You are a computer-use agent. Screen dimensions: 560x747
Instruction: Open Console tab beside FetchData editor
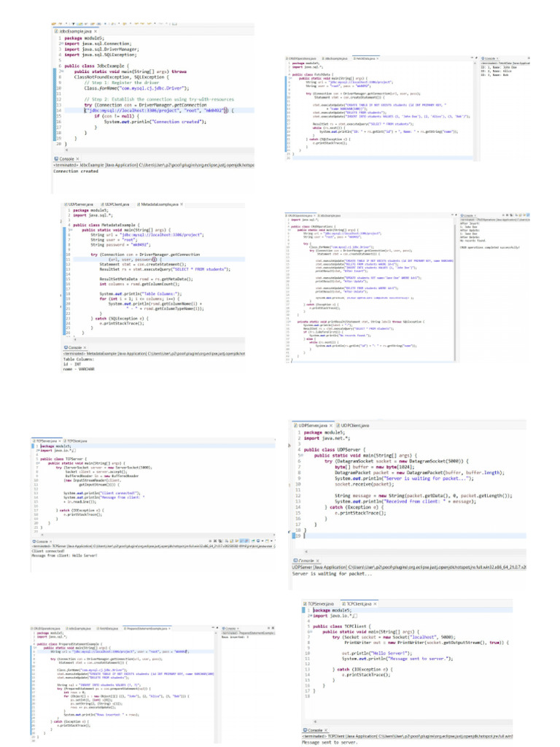tap(489, 58)
